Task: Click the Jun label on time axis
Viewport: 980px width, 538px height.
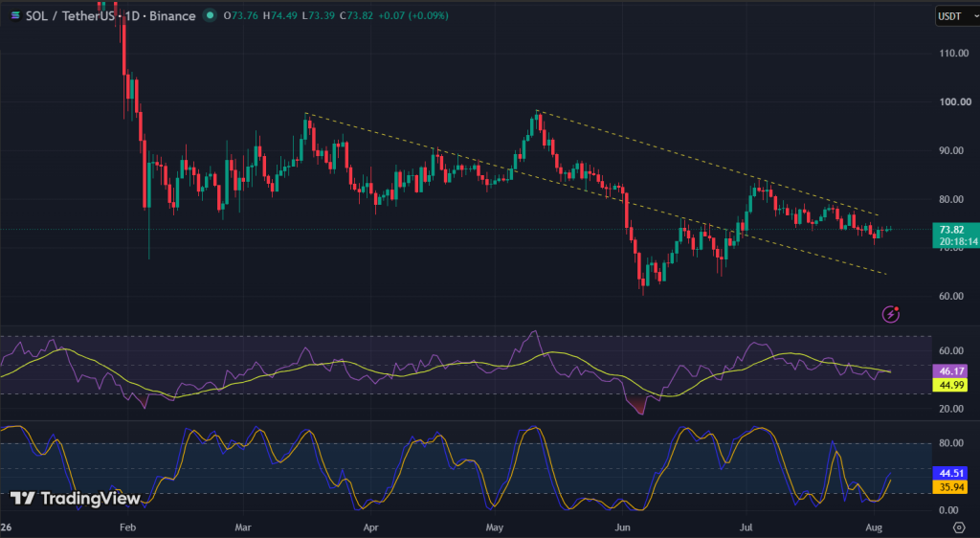Action: pos(622,527)
